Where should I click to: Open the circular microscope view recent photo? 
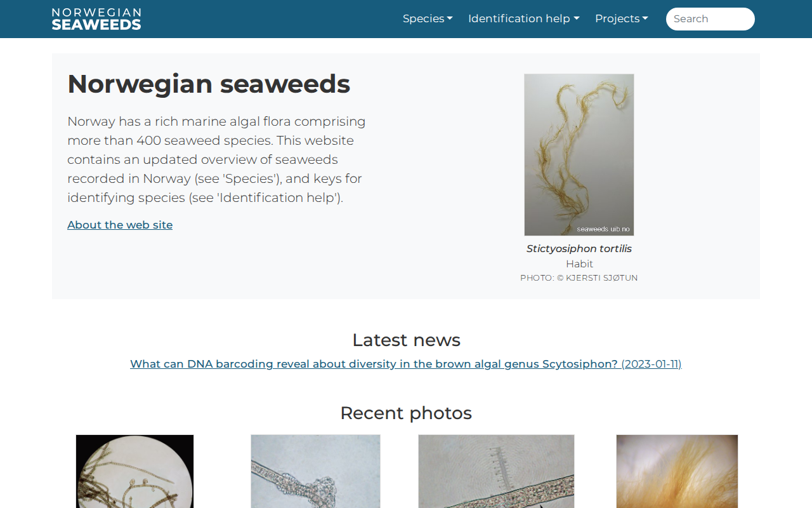pos(134,471)
